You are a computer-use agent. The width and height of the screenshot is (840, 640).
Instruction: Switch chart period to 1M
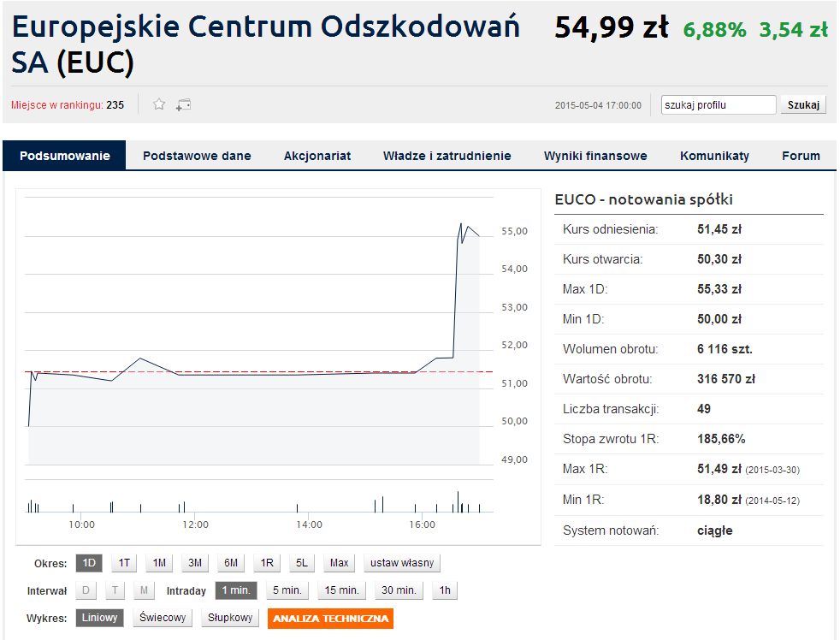click(159, 563)
